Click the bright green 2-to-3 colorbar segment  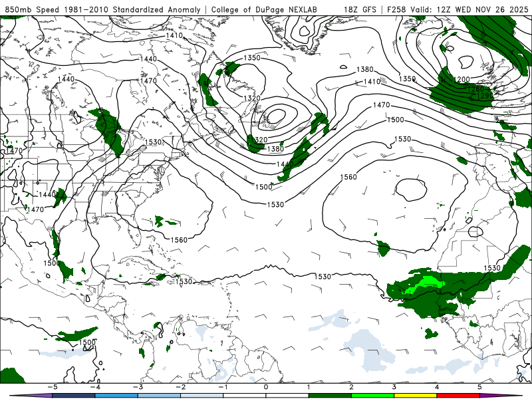click(372, 396)
